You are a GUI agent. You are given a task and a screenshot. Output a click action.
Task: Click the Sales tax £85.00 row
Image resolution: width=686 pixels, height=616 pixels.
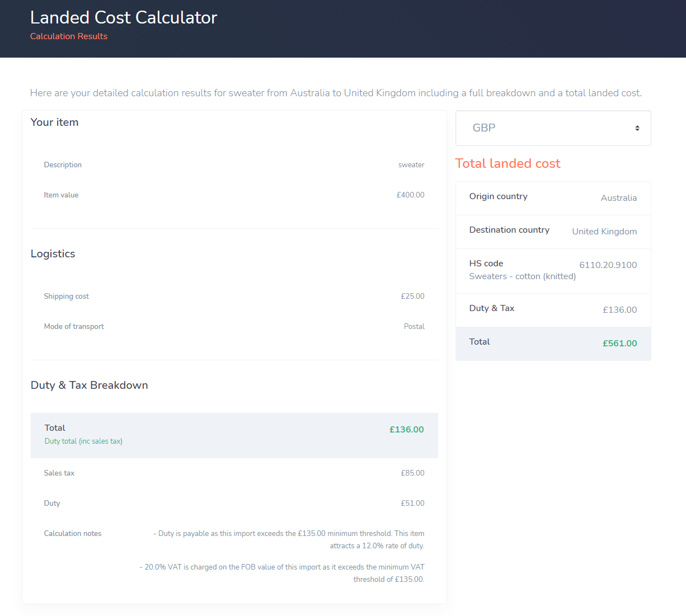pos(234,473)
